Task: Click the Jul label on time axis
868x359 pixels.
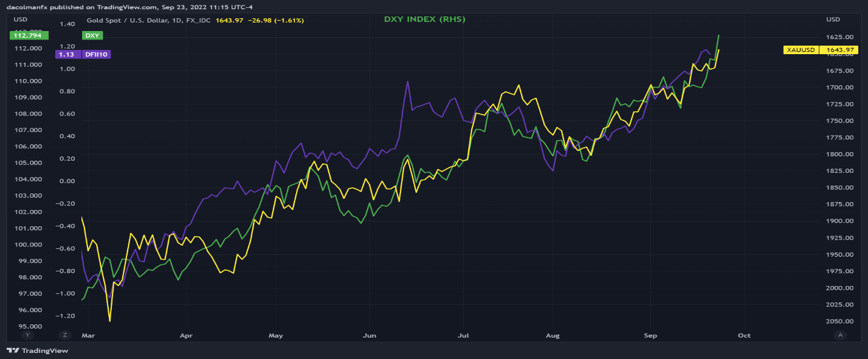Action: [x=463, y=335]
